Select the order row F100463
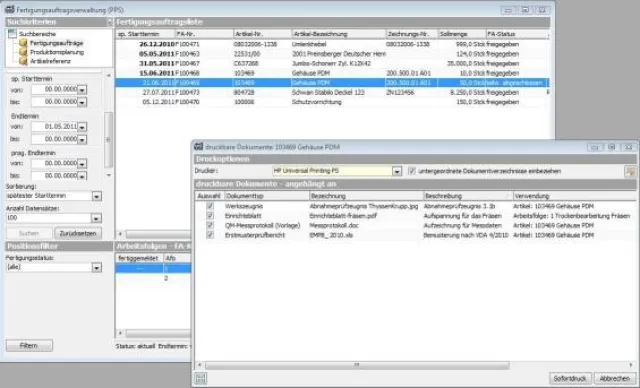640x388 pixels. (332, 54)
